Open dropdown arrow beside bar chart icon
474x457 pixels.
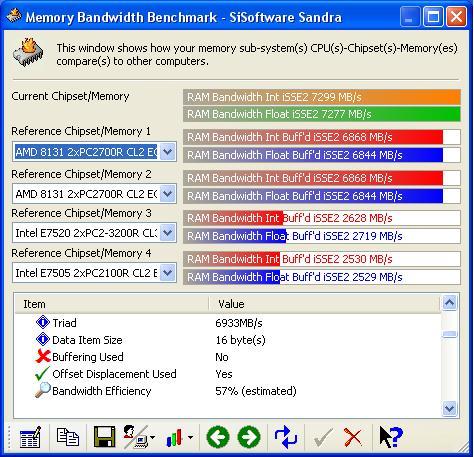(190, 437)
